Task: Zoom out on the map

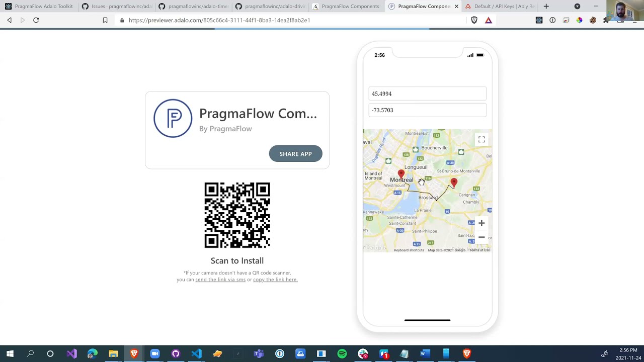Action: pyautogui.click(x=481, y=237)
